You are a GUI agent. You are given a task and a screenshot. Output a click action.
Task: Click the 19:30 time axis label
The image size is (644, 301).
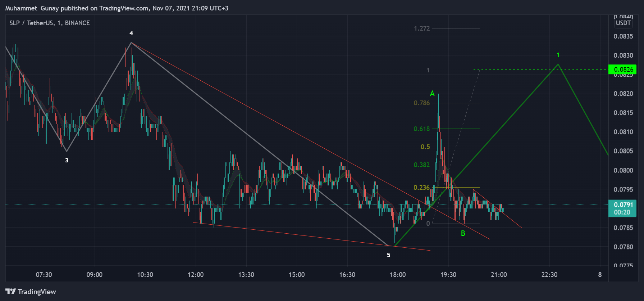point(448,275)
